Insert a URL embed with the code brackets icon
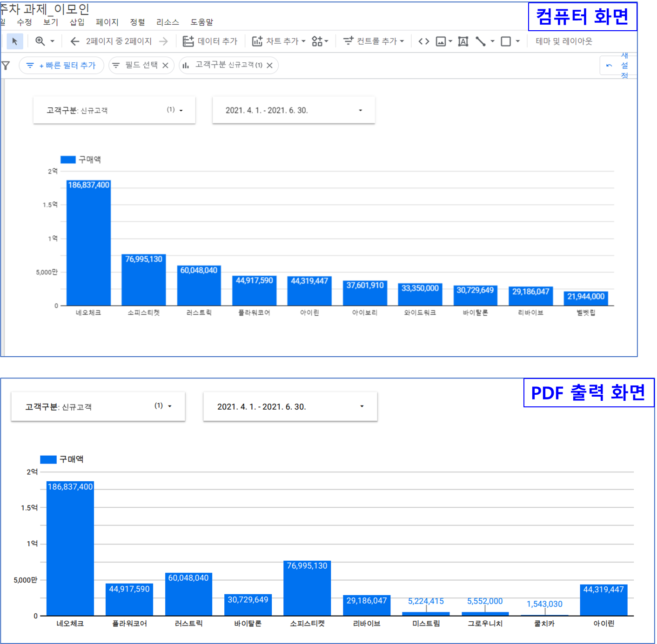This screenshot has width=657, height=644. (423, 41)
